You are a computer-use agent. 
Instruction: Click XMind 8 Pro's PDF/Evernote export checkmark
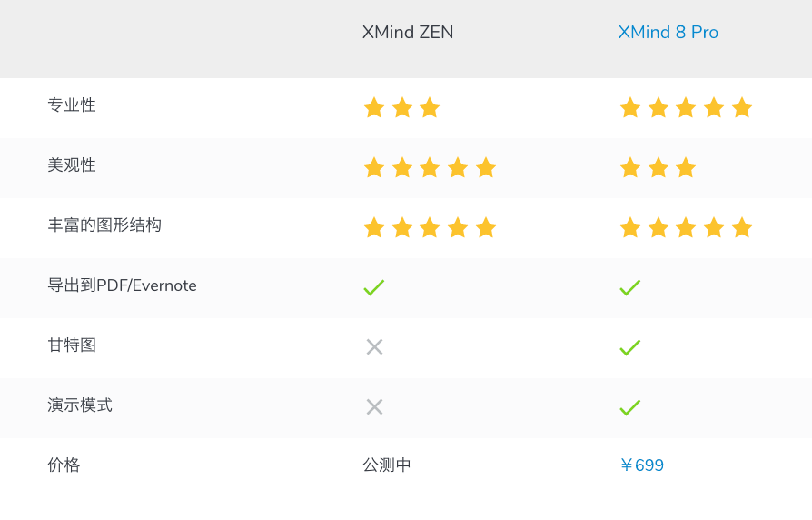630,287
